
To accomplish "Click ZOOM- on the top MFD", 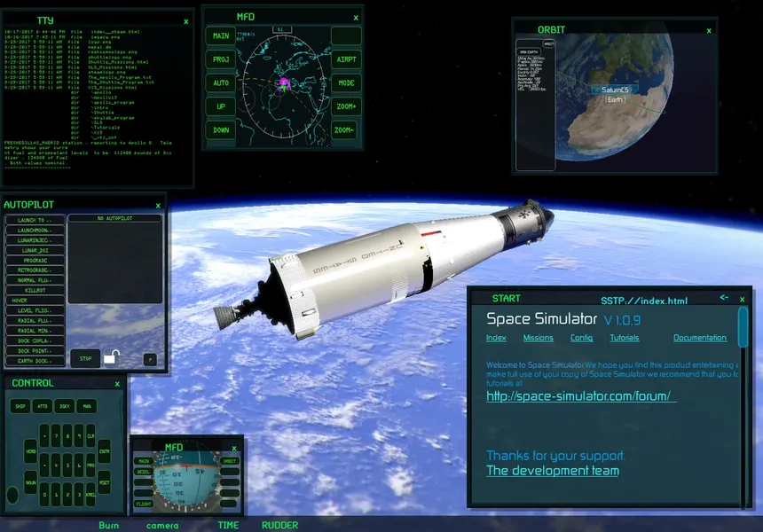I will [345, 129].
